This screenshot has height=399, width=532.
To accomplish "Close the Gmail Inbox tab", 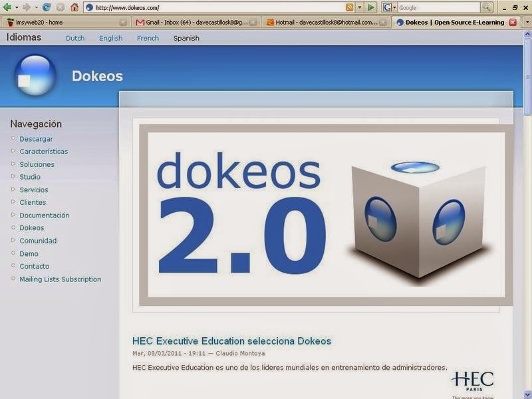I will tap(253, 23).
